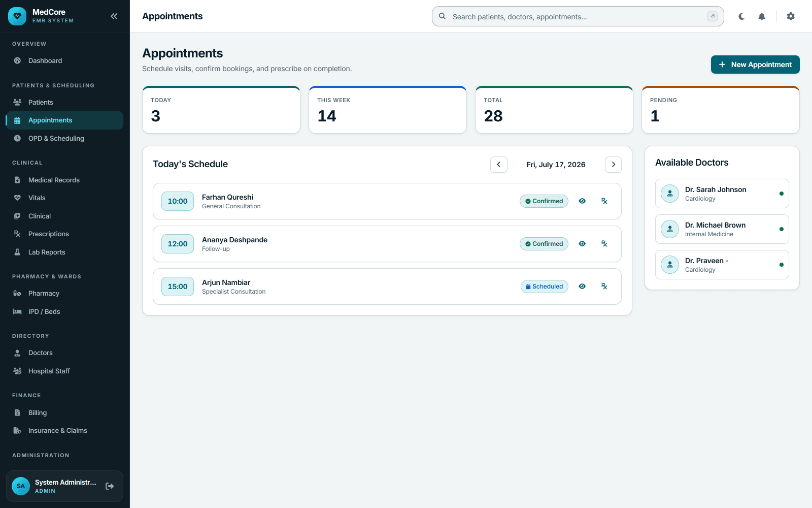Click the This Week count card
812x508 pixels.
pos(388,110)
